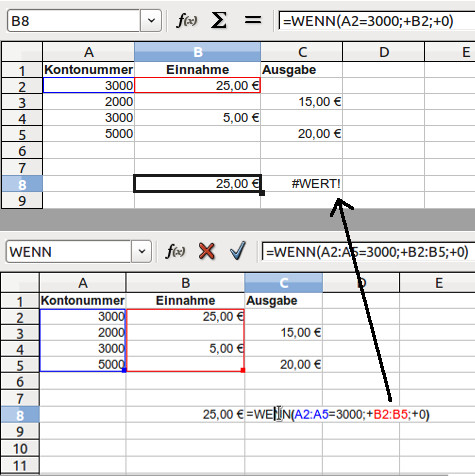This screenshot has width=475, height=476.
Task: Click the equals Function icon
Action: click(x=253, y=20)
